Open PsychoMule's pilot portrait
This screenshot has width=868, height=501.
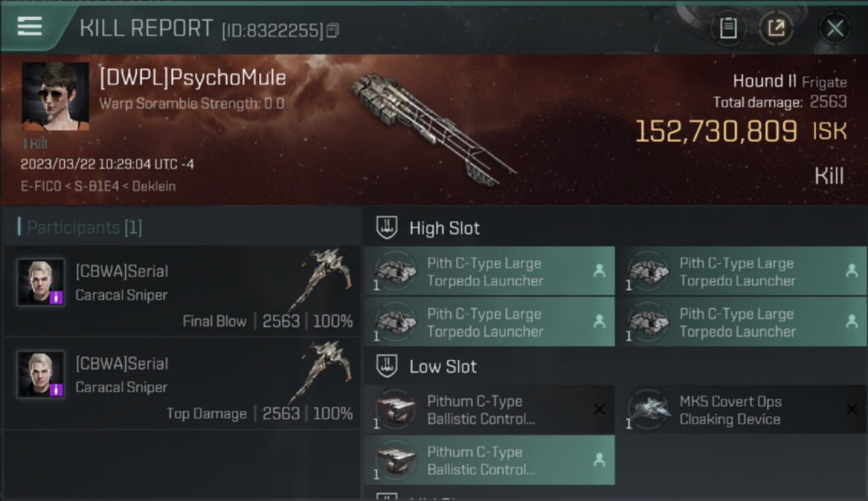(x=55, y=96)
